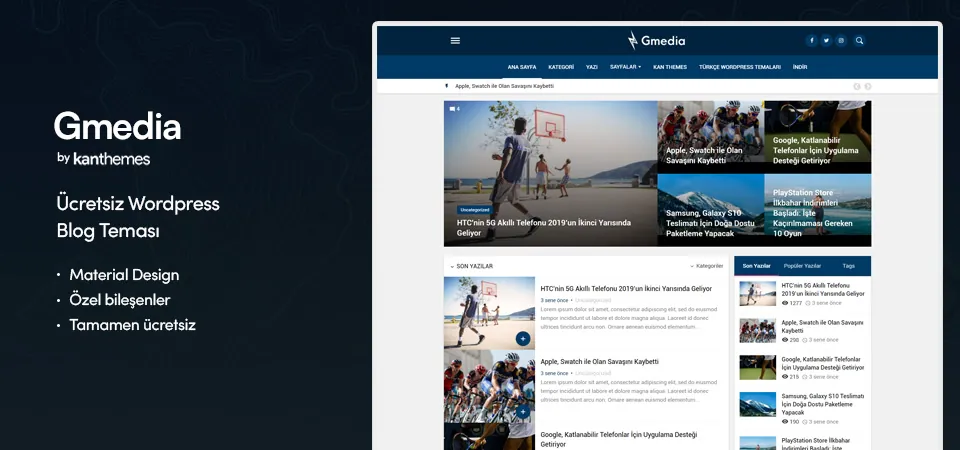Image resolution: width=960 pixels, height=450 pixels.
Task: Click the search magnifier icon
Action: (860, 40)
